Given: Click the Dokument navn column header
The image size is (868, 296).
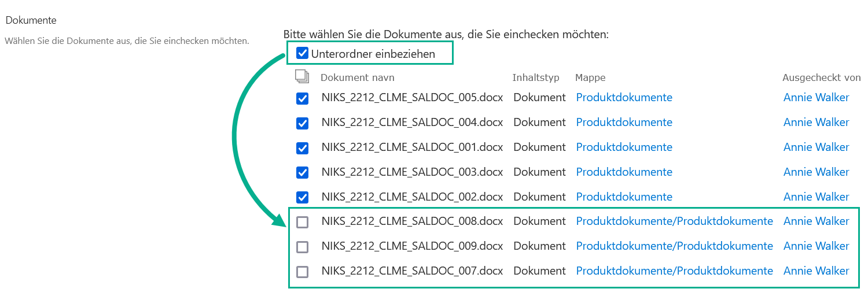Looking at the screenshot, I should tap(357, 77).
